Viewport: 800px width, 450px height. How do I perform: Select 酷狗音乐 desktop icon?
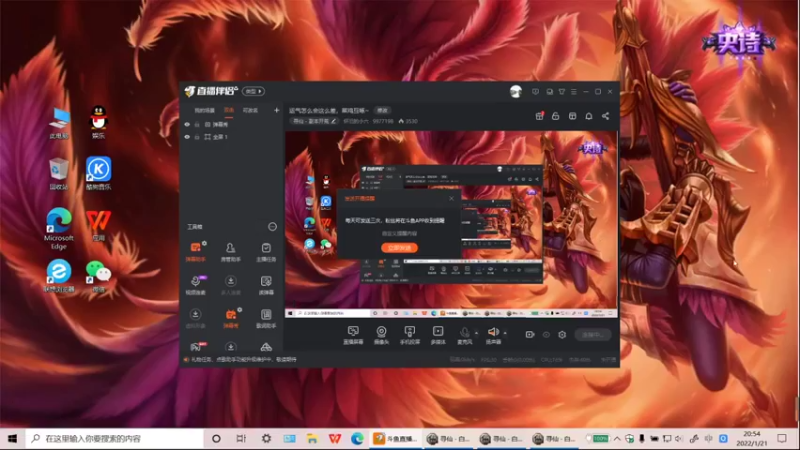pos(98,173)
